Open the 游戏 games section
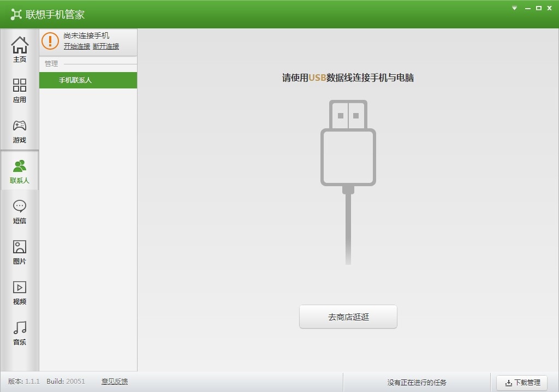The width and height of the screenshot is (559, 392). 20,131
